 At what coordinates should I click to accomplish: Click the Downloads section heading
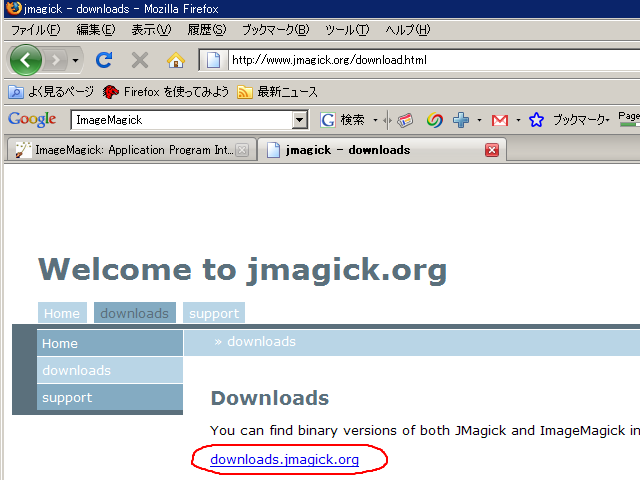[x=270, y=398]
